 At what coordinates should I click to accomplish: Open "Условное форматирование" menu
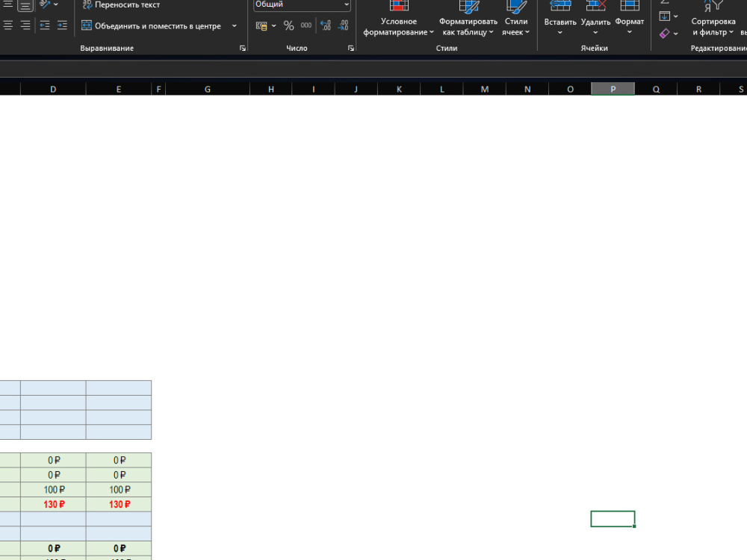point(399,19)
